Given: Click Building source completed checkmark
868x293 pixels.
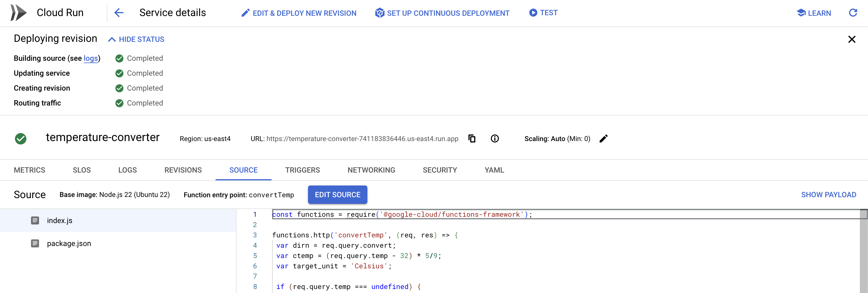Looking at the screenshot, I should pyautogui.click(x=119, y=58).
